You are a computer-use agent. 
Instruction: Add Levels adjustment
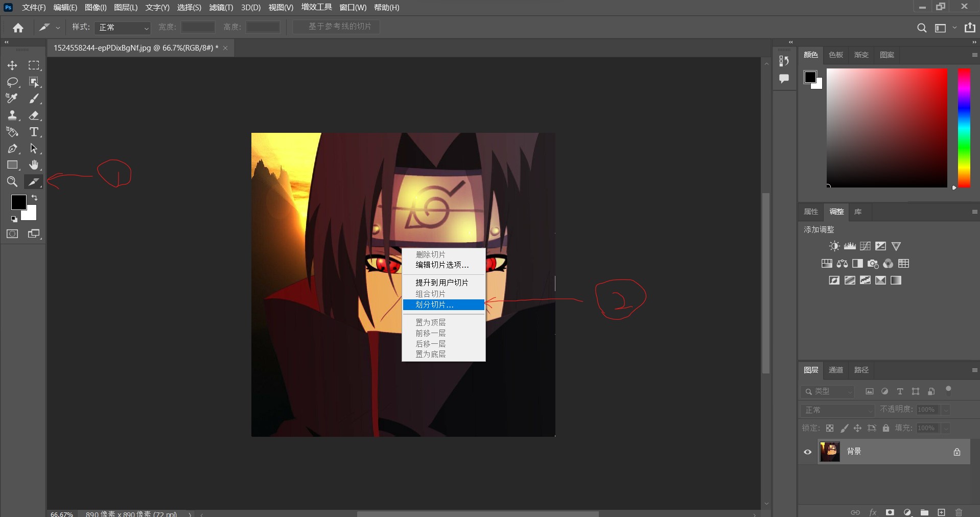coord(850,246)
